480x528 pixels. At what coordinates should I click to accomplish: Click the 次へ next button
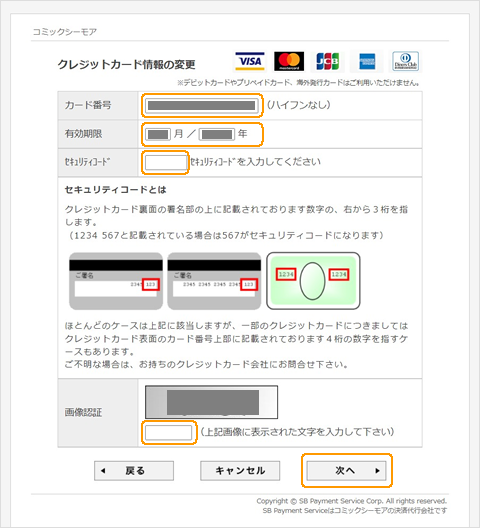pos(347,470)
